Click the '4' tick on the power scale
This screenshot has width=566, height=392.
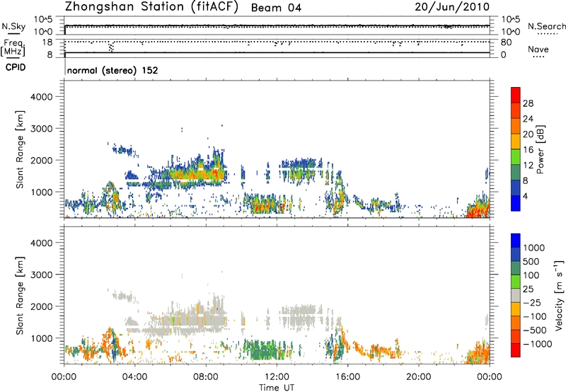(x=526, y=196)
